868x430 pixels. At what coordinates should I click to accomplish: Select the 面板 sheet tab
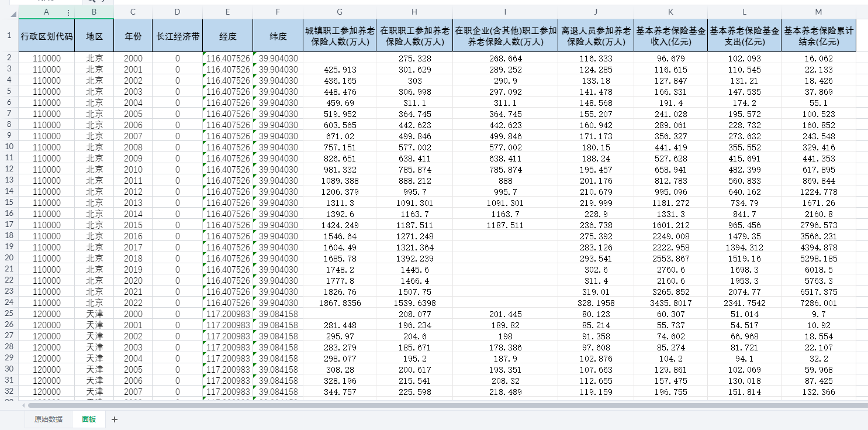(x=89, y=419)
